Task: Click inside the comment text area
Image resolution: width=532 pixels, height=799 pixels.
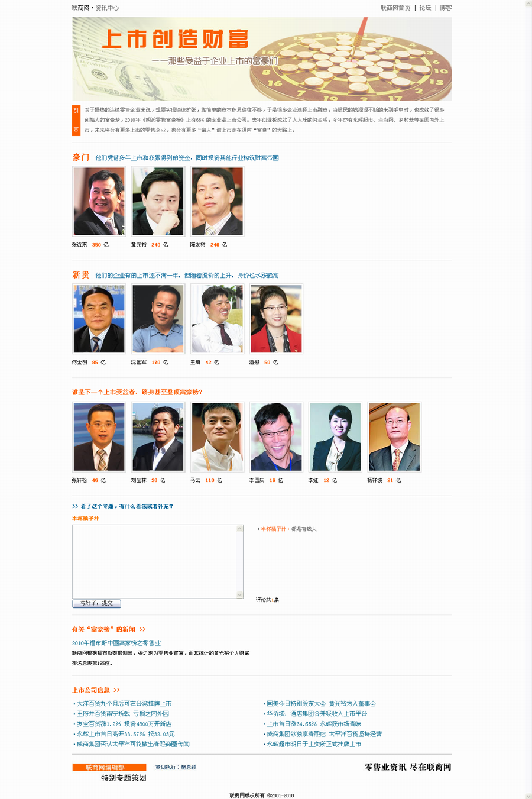Action: point(154,562)
